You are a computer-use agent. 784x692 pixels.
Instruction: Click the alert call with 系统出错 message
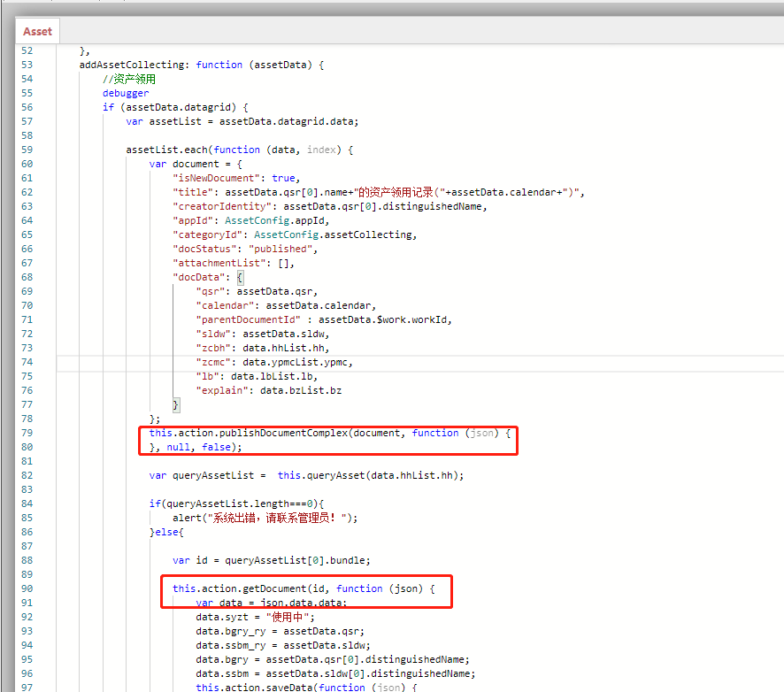pos(188,518)
